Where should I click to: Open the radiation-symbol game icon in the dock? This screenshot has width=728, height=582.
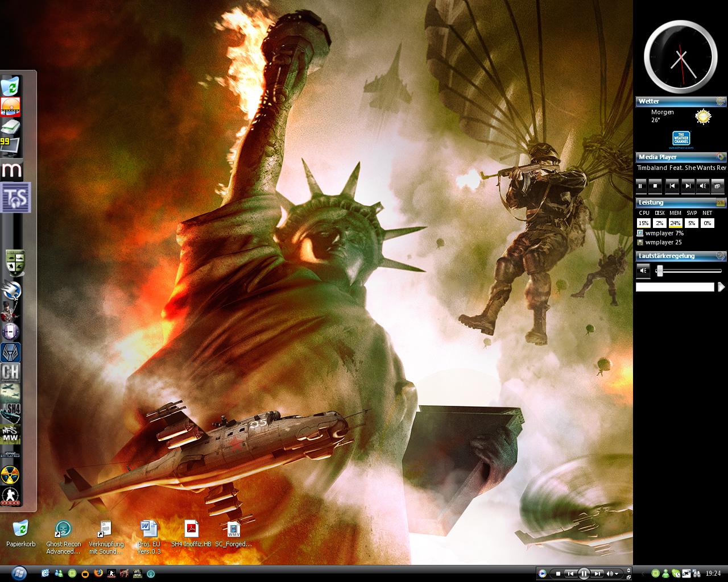[x=10, y=474]
